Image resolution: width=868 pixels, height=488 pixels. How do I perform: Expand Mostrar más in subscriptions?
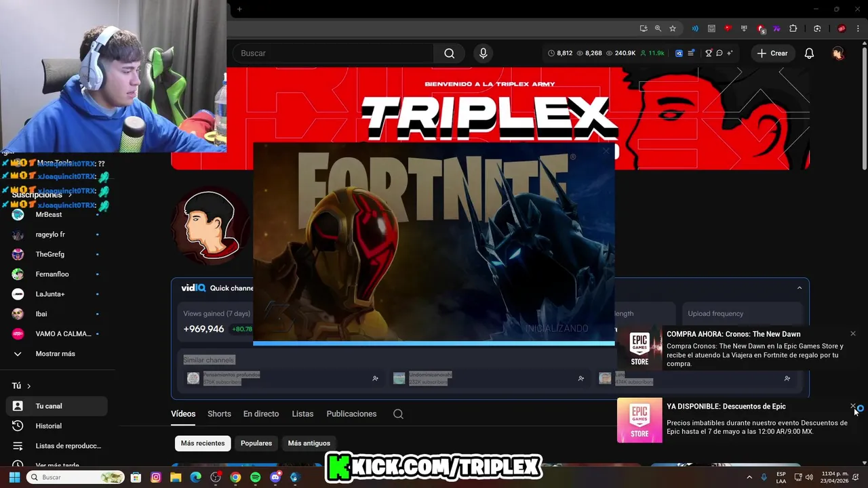(x=54, y=354)
